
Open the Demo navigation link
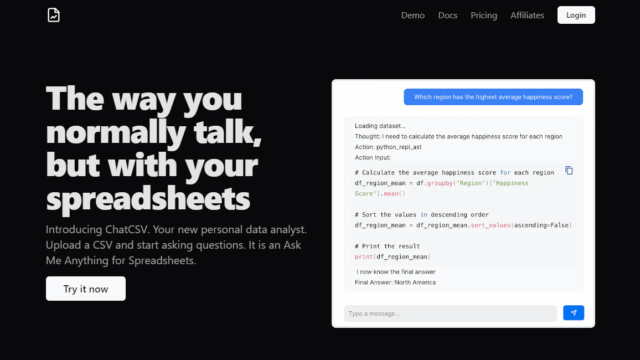413,16
